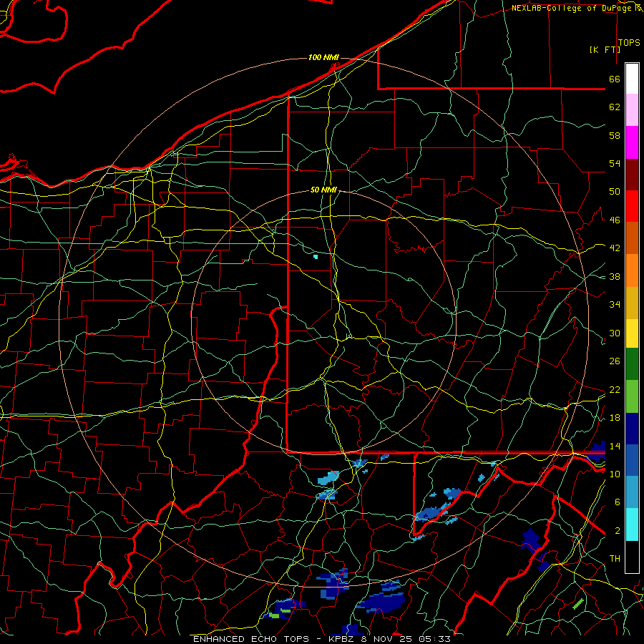Click the 46 legend value

[x=615, y=220]
